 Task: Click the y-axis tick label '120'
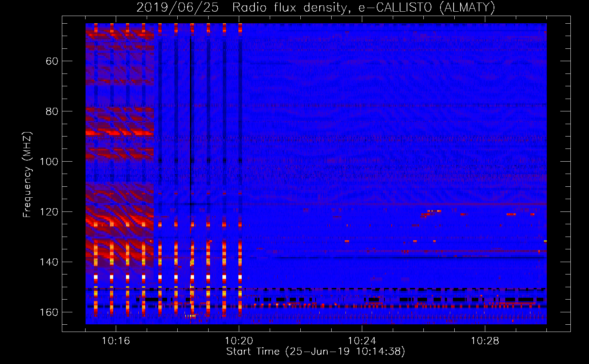coord(49,212)
